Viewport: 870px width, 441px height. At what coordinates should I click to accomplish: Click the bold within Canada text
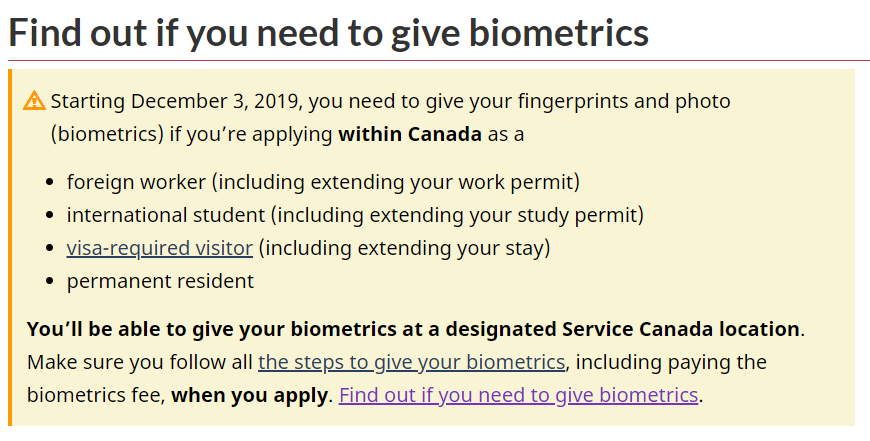[x=410, y=134]
